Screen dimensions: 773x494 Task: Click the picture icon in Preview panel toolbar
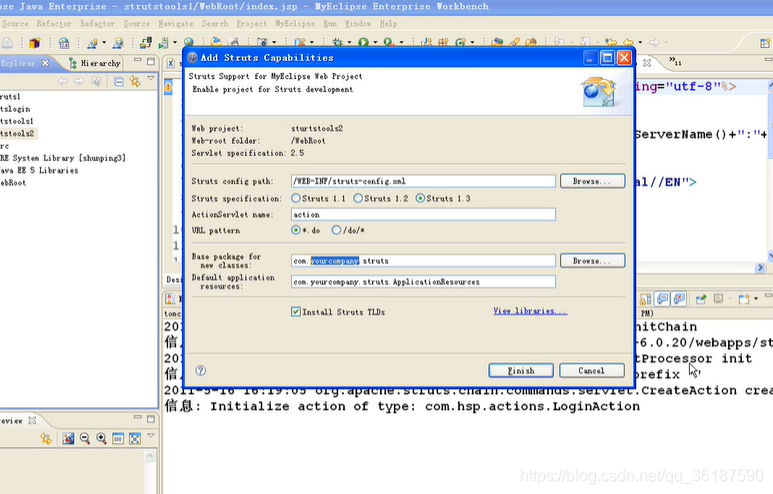(x=68, y=438)
